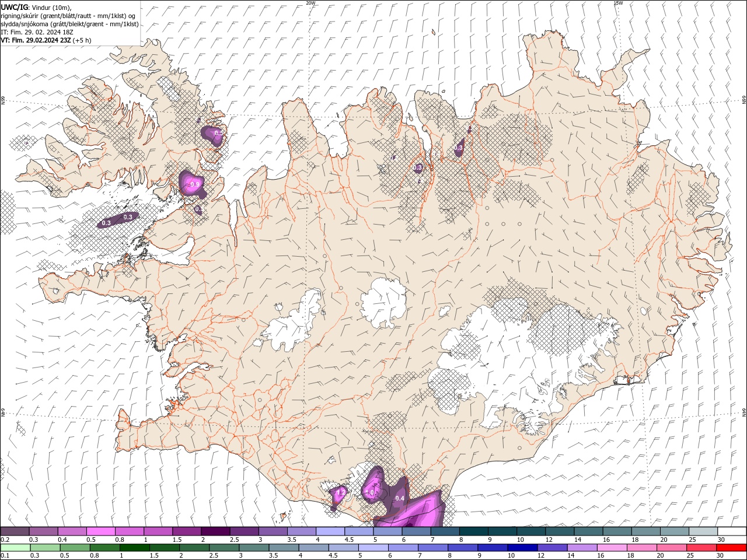Click the pink 0.9 snowfall patch in the northwest
This screenshot has width=747, height=560.
tap(191, 183)
